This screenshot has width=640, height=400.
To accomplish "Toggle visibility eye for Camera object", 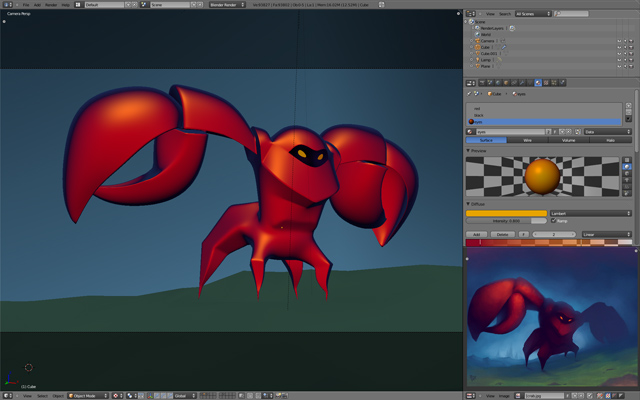I will click(x=619, y=40).
